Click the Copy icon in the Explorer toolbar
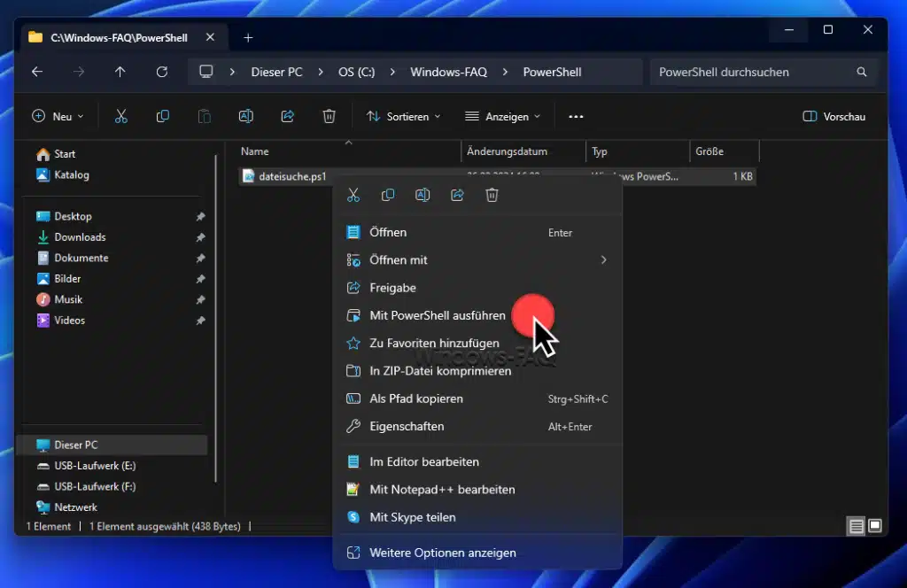 pyautogui.click(x=163, y=117)
